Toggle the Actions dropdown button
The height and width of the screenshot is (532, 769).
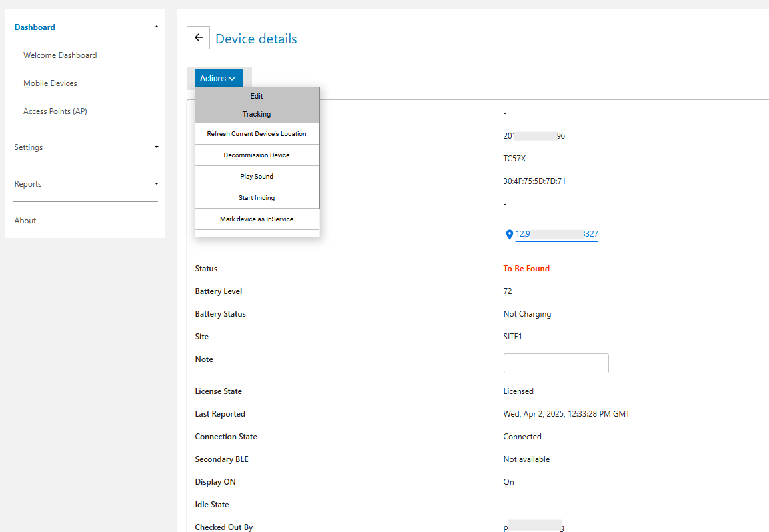[x=218, y=79]
